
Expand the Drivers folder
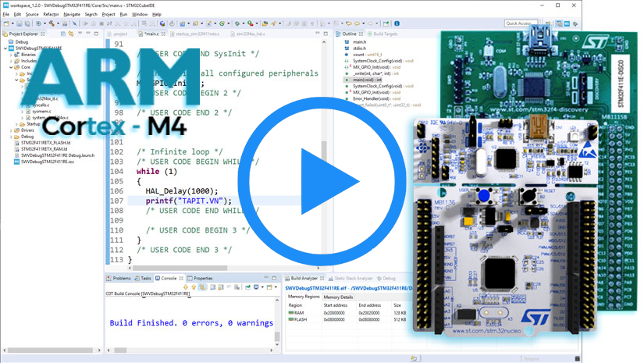click(x=11, y=130)
